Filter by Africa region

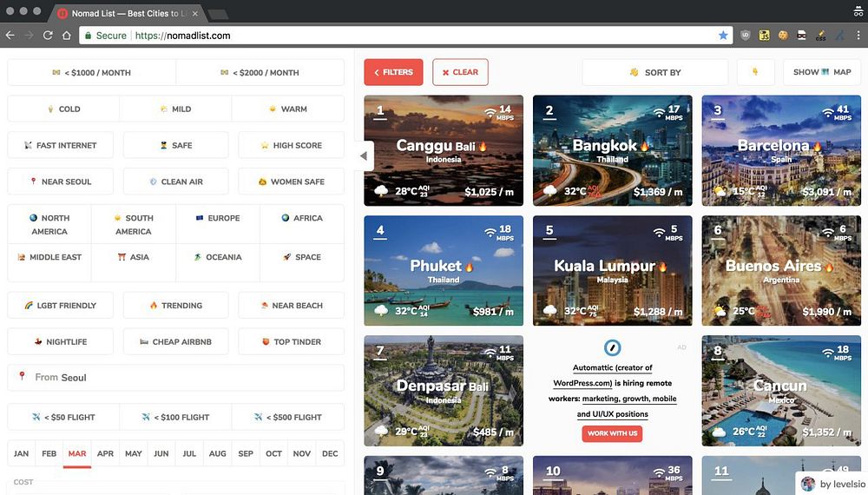click(302, 224)
